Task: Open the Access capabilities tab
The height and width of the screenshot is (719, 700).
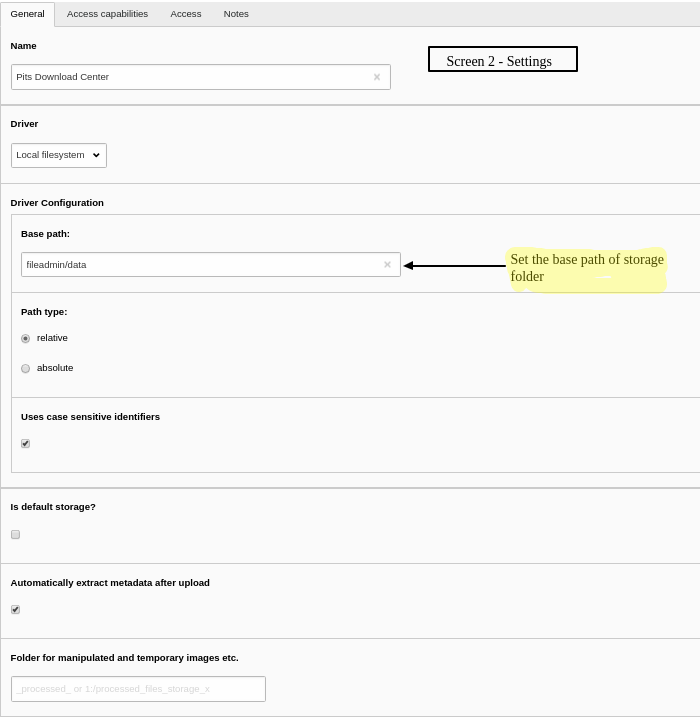Action: (x=107, y=14)
